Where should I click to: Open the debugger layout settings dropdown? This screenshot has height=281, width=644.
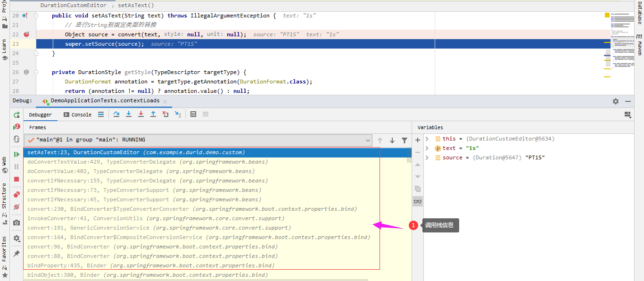(x=627, y=115)
